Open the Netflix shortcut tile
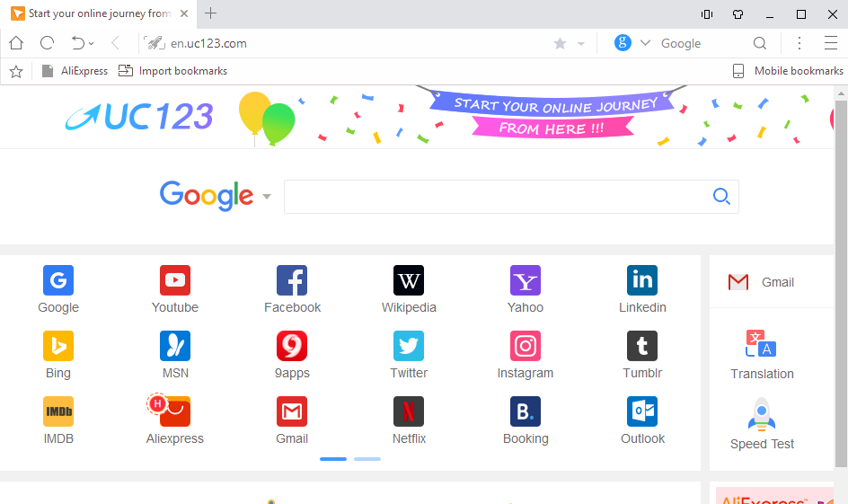This screenshot has width=848, height=504. 409,420
